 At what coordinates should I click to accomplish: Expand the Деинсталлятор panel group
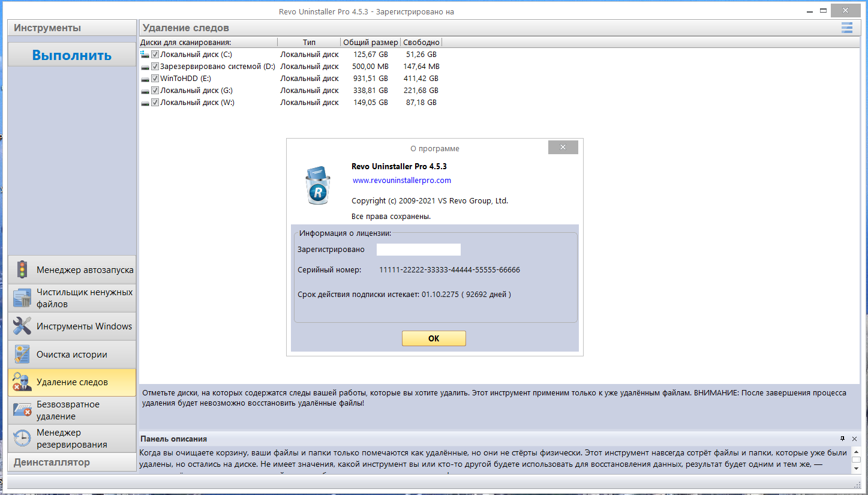click(72, 462)
